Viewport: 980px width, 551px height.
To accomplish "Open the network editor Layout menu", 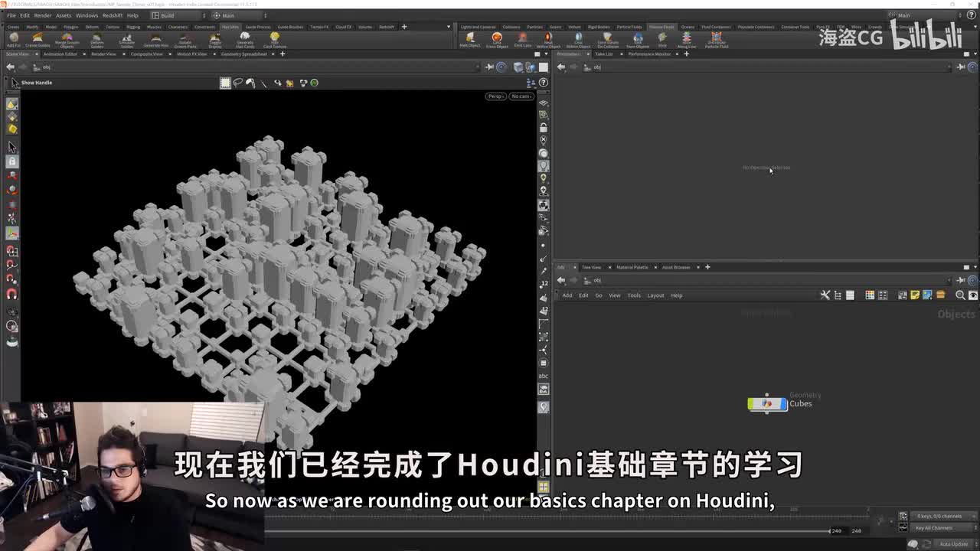I will (x=655, y=295).
